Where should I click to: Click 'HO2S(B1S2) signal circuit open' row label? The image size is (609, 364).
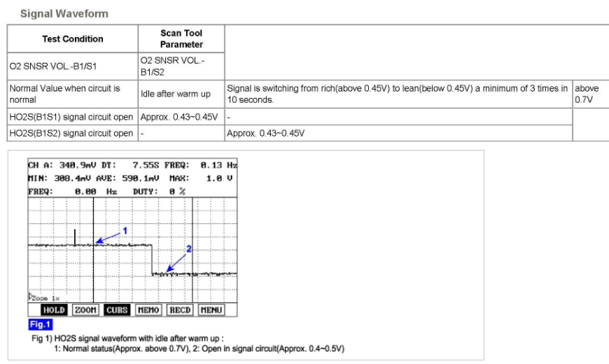point(73,133)
